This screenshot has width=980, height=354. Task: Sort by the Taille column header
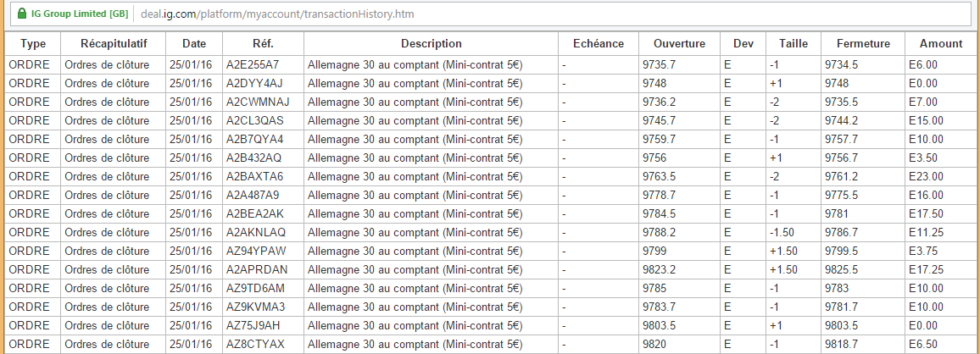coord(793,44)
